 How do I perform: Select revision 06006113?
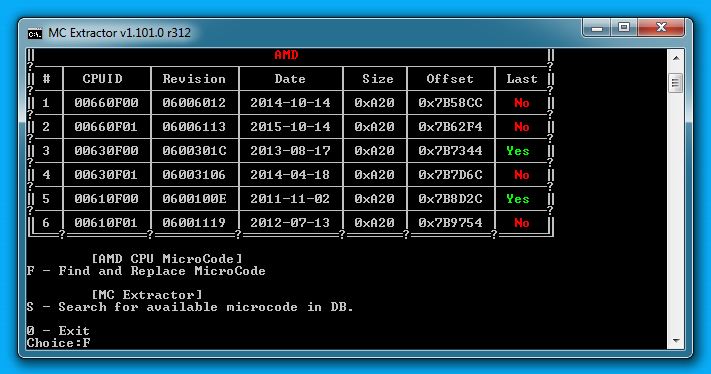tap(194, 127)
